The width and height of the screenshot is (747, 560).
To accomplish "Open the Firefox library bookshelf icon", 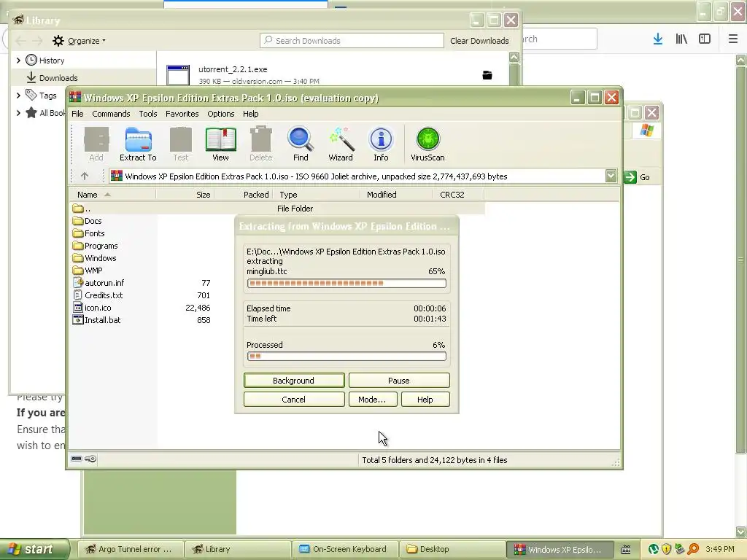I will tap(681, 39).
